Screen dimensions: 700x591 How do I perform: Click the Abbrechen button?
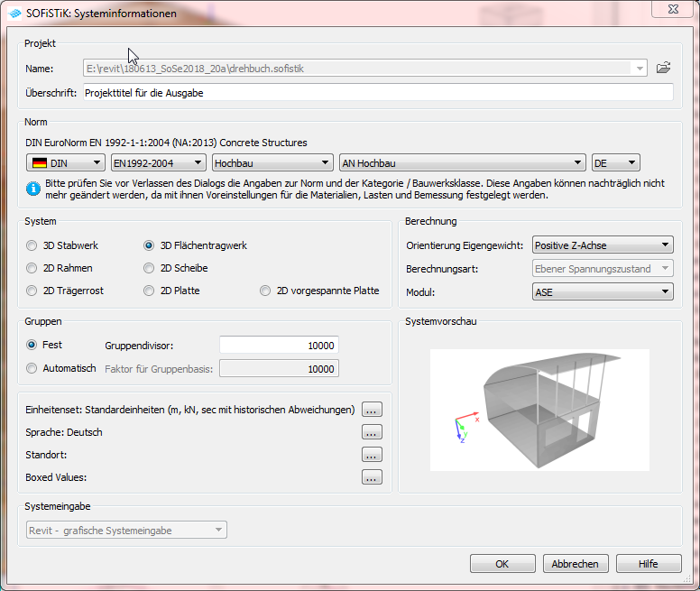(x=575, y=564)
